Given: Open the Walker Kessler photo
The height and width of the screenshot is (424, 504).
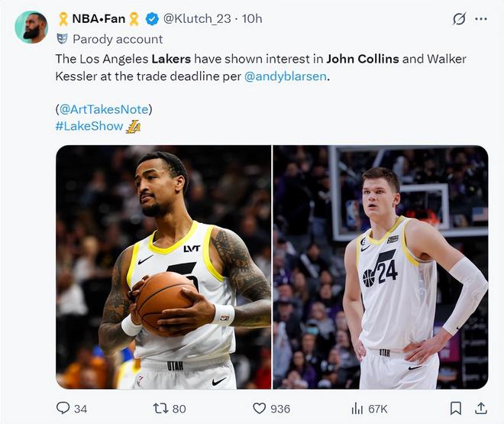Looking at the screenshot, I should (380, 267).
